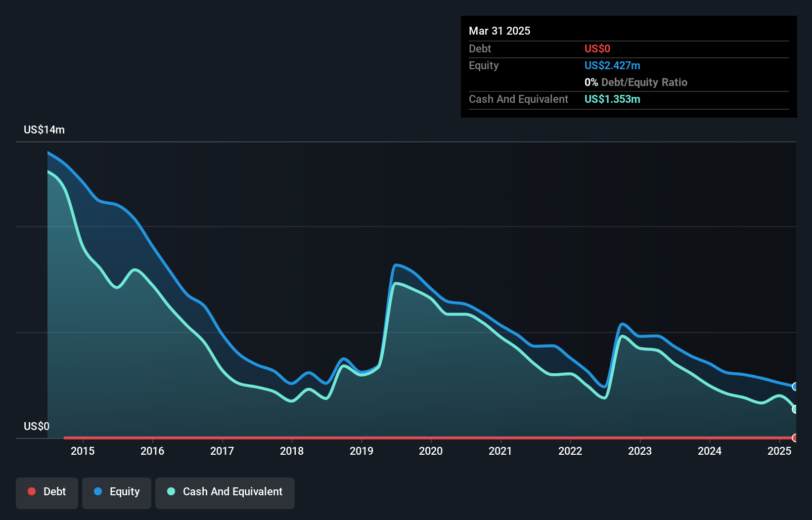Toggle the Equity legend button
The height and width of the screenshot is (520, 812).
(x=117, y=493)
